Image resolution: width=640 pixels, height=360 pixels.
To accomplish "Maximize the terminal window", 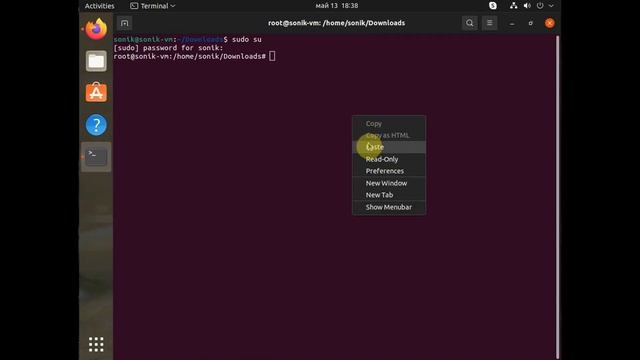I will pos(531,23).
